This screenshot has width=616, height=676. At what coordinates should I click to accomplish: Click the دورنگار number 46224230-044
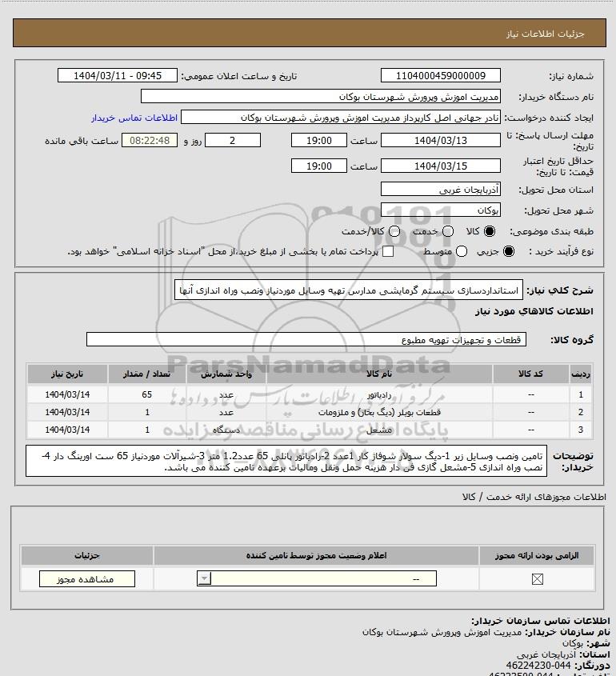click(538, 666)
